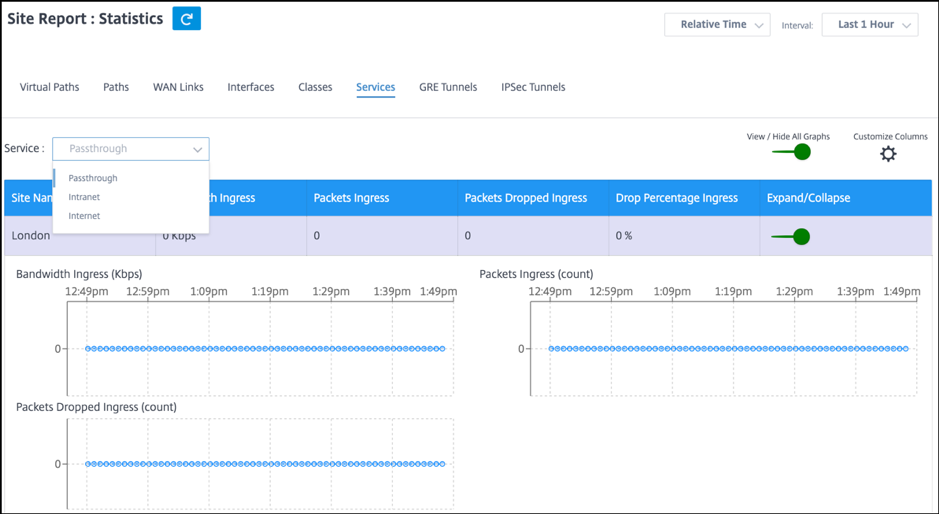Switch to the Virtual Paths tab
The image size is (939, 514).
pyautogui.click(x=49, y=87)
